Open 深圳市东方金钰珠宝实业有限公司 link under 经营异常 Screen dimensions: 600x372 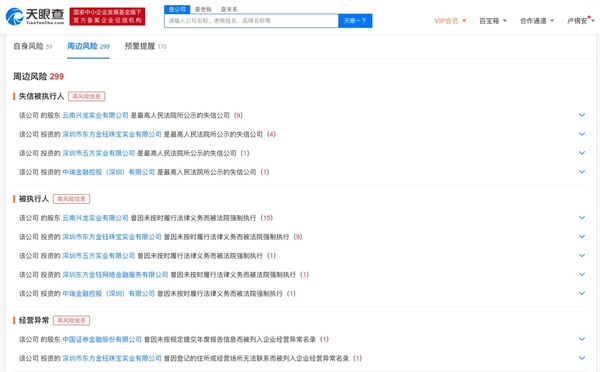pyautogui.click(x=112, y=358)
